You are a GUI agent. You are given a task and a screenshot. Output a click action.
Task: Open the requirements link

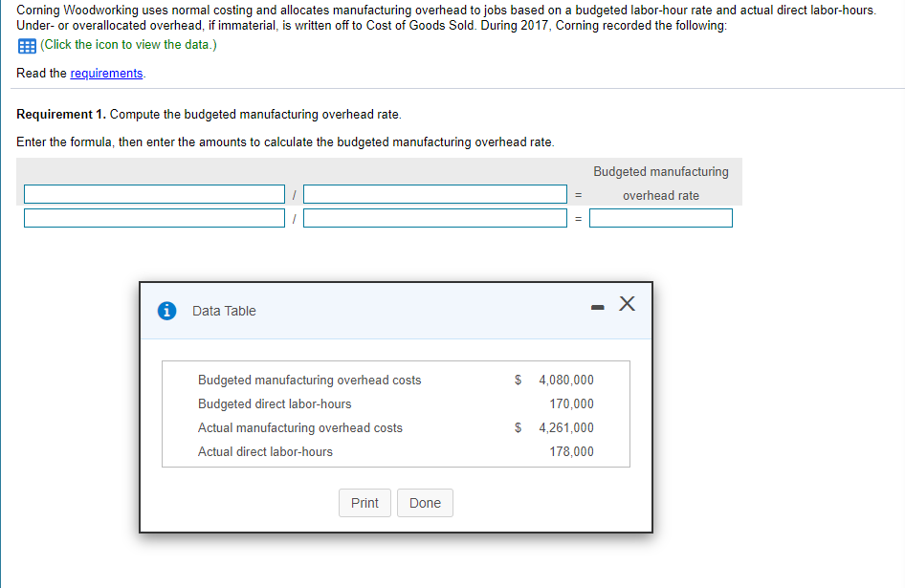[106, 74]
